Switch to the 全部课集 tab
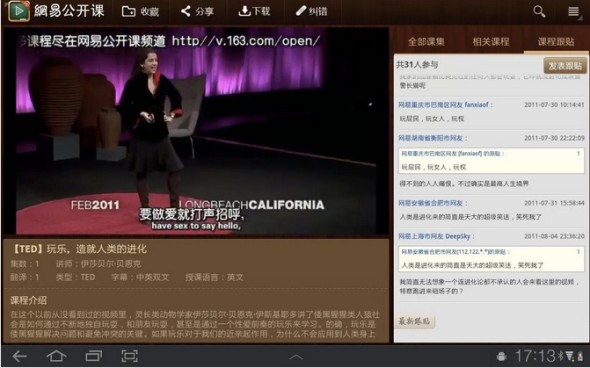The width and height of the screenshot is (590, 368). click(426, 41)
